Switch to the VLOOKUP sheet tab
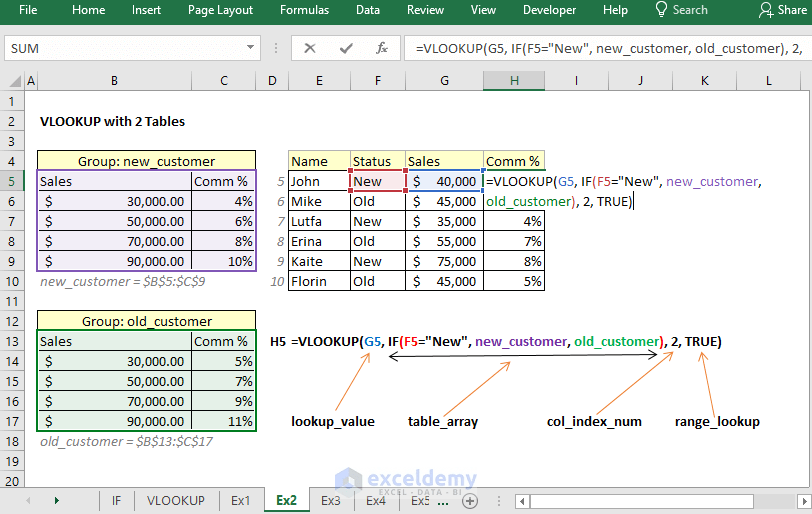Screen dimensions: 812x514 click(x=176, y=501)
